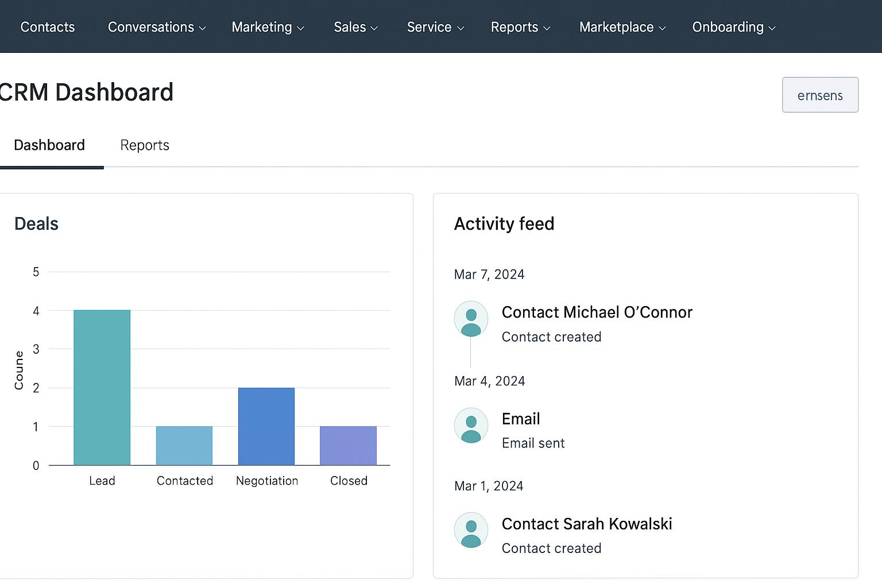Open the Marketing dropdown menu

(267, 27)
